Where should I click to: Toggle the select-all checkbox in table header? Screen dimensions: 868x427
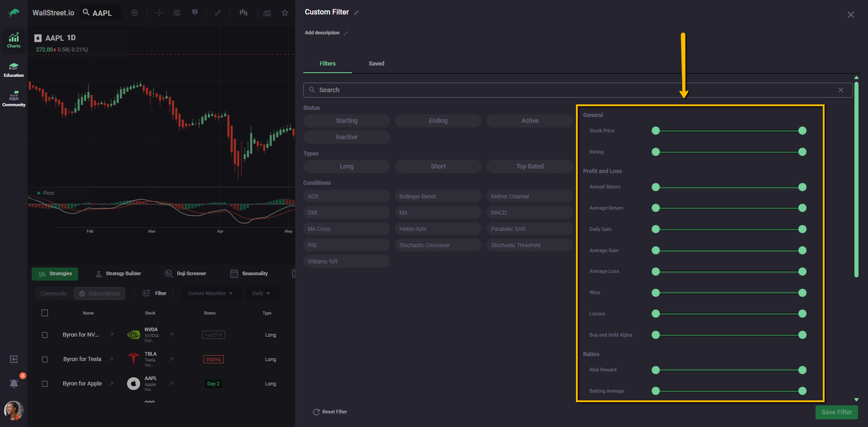pos(45,313)
